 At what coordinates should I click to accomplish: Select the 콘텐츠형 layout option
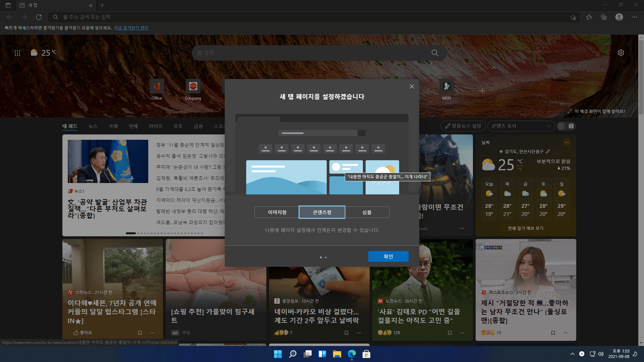point(322,212)
